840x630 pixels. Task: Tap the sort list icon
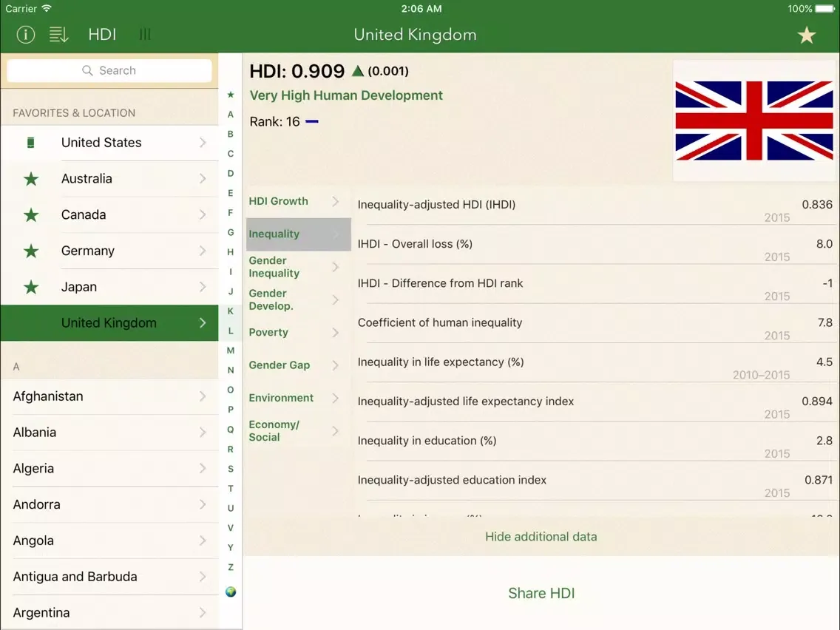pyautogui.click(x=58, y=35)
